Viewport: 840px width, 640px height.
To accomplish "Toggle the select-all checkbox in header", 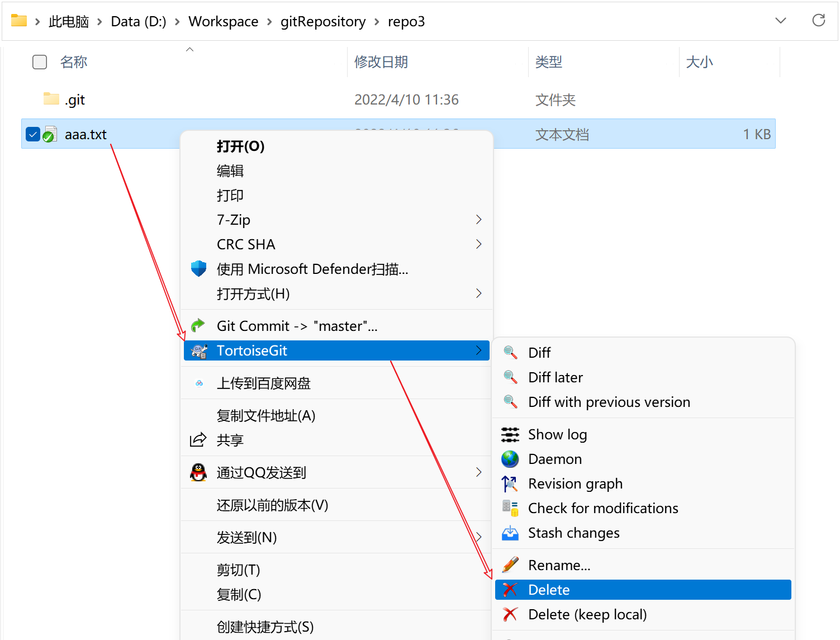I will tap(40, 62).
